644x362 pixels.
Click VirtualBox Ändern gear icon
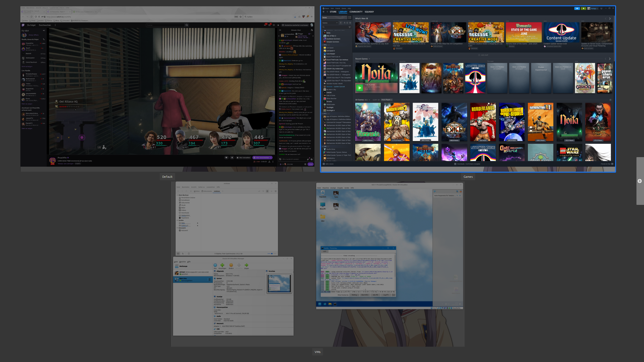pyautogui.click(x=231, y=265)
